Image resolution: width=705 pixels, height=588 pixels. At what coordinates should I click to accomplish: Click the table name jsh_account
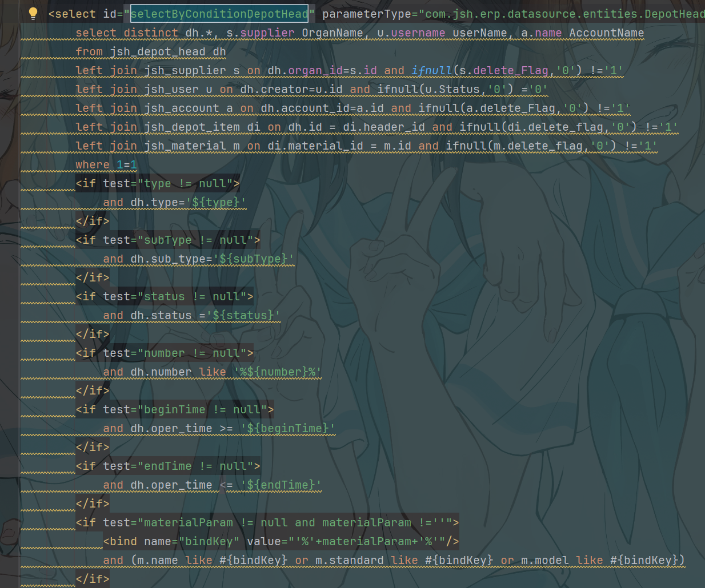pos(182,108)
